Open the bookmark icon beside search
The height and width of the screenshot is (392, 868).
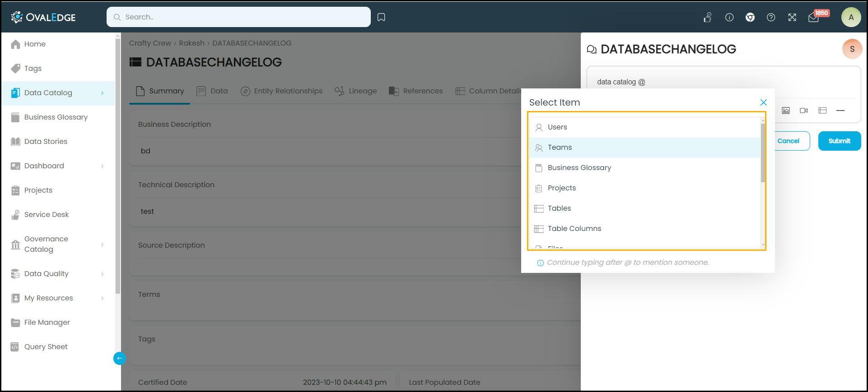tap(381, 17)
